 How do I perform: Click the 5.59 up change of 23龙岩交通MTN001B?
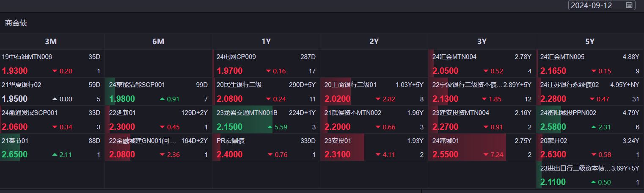coord(277,127)
